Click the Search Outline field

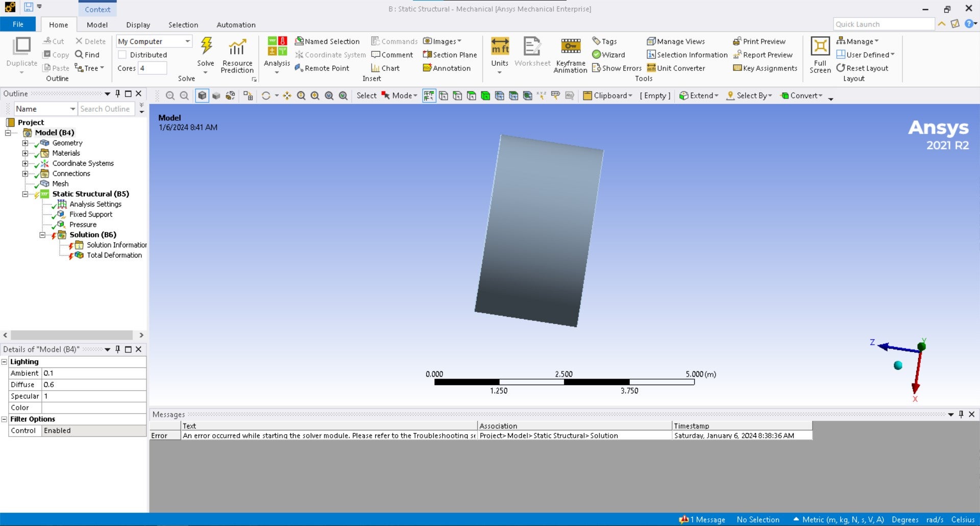(106, 109)
